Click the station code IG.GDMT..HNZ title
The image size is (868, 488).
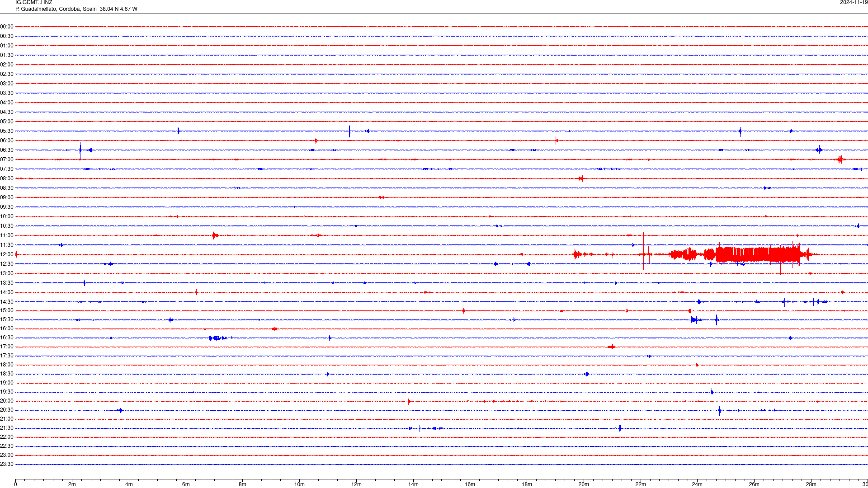pos(33,2)
